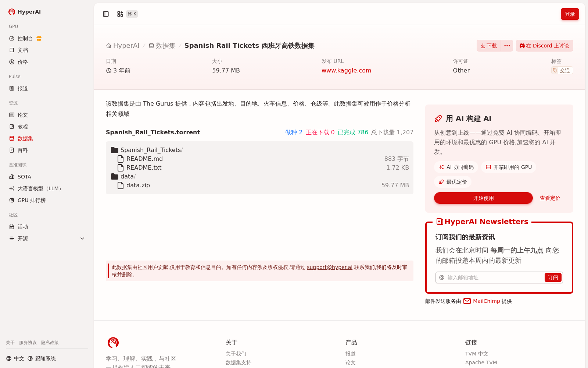The width and height of the screenshot is (588, 368).
Task: Select the data.zip file
Action: pyautogui.click(x=259, y=185)
